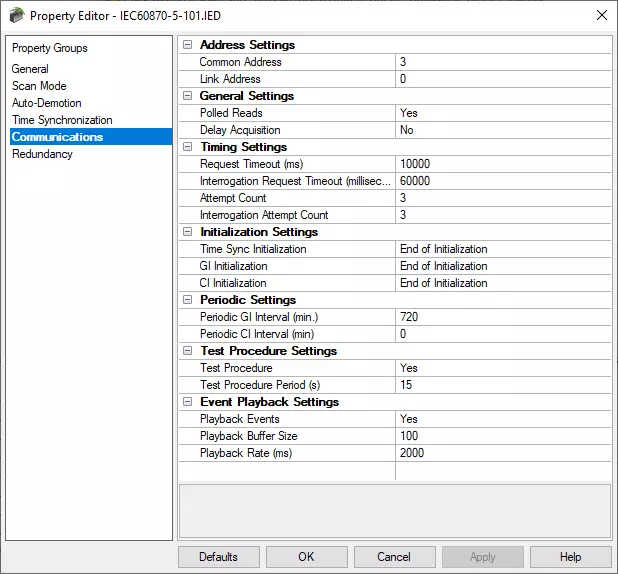Edit the Test Procedure Period value 15
Screen dimensions: 618x574
coord(503,384)
